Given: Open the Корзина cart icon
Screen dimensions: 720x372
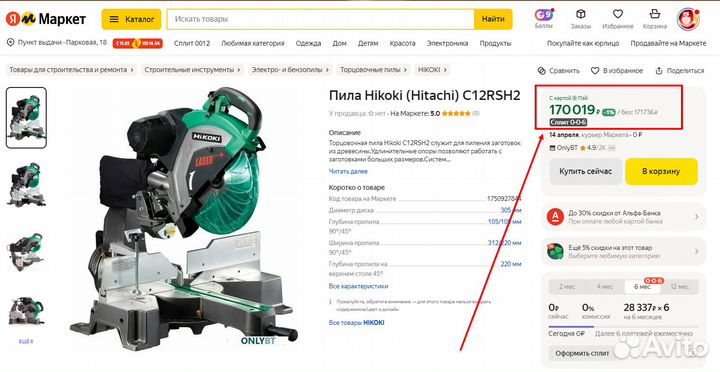Looking at the screenshot, I should coord(654,14).
